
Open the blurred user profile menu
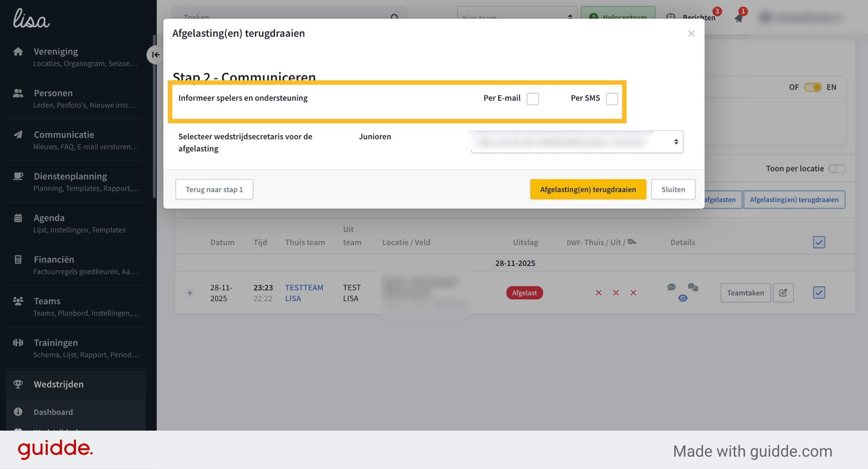pyautogui.click(x=801, y=17)
